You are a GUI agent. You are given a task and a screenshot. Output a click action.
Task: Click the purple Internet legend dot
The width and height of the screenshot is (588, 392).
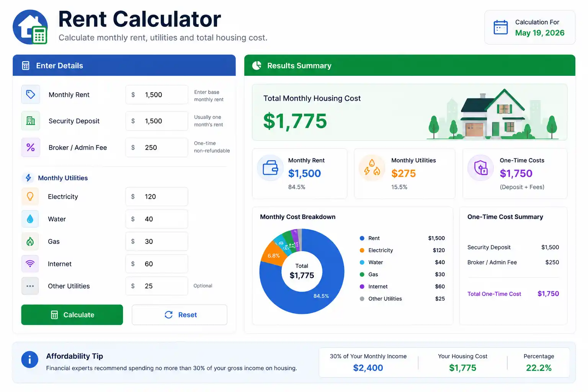(x=362, y=286)
